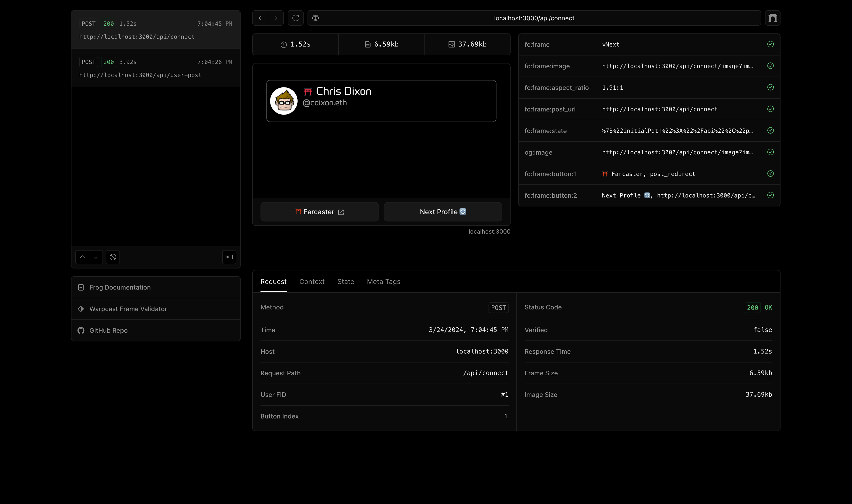This screenshot has width=852, height=504.
Task: Click the green check for fc:frame
Action: (x=771, y=44)
